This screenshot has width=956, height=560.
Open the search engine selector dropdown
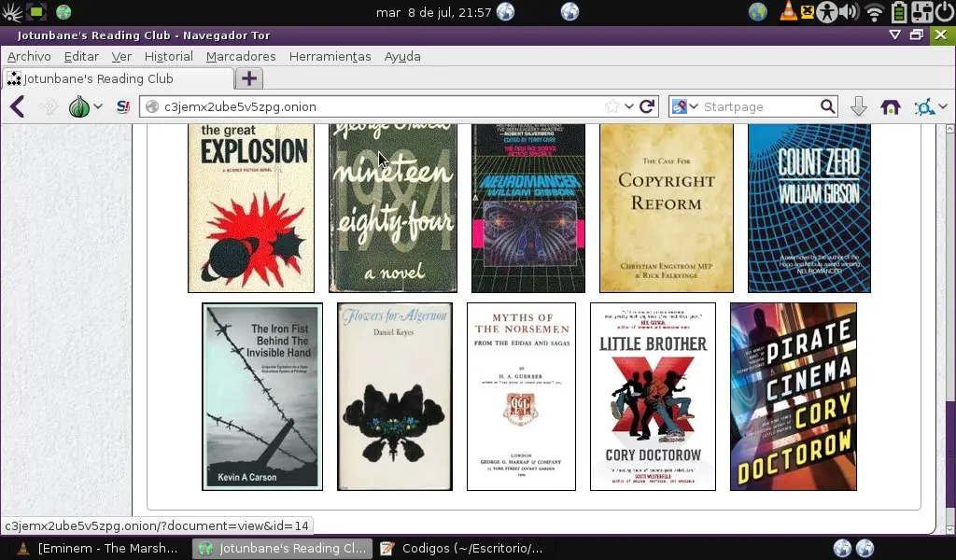point(684,106)
